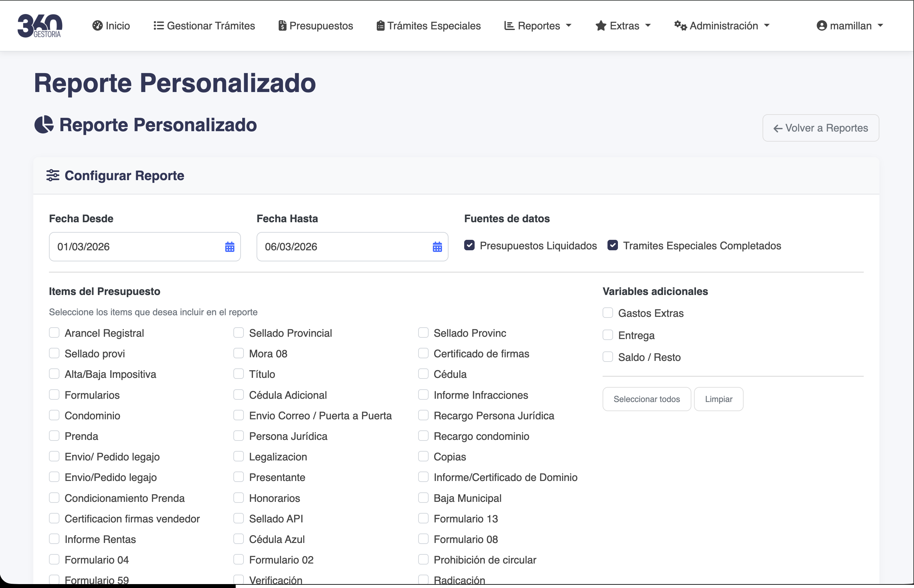914x588 pixels.
Task: Open the calendar picker for Fecha Hasta
Action: [x=437, y=247]
